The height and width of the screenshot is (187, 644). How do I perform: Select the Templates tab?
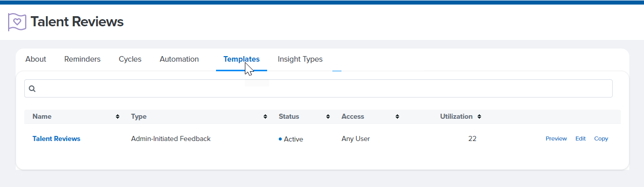pyautogui.click(x=241, y=59)
